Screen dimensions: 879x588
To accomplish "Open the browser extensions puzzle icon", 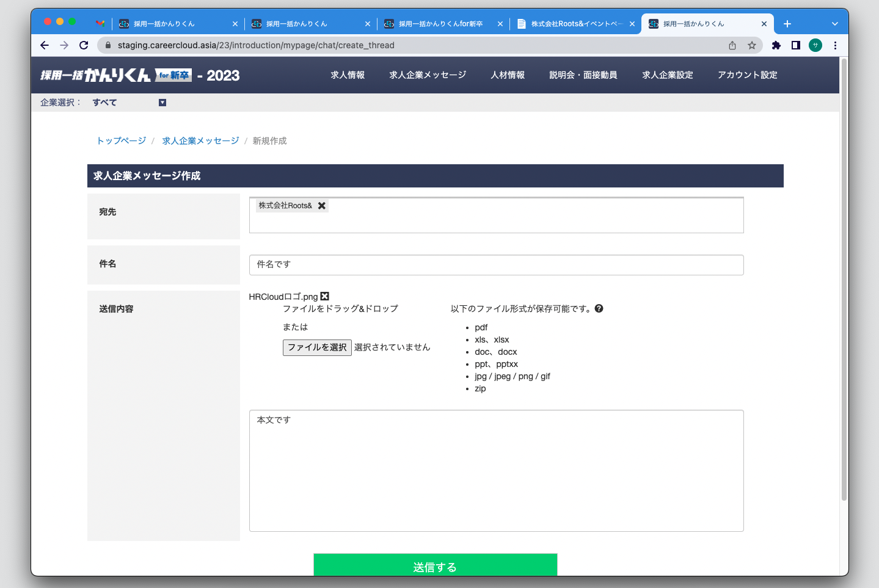I will pos(776,45).
